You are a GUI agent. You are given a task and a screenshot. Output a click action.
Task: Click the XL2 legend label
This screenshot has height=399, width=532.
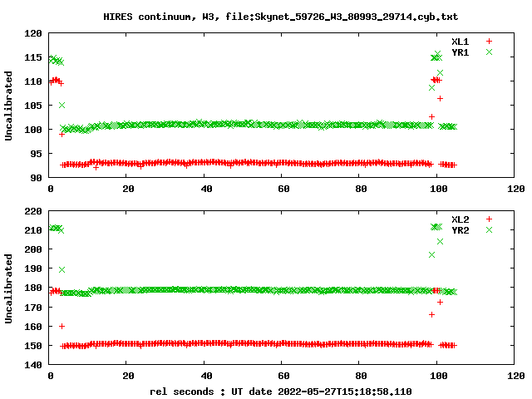(460, 219)
